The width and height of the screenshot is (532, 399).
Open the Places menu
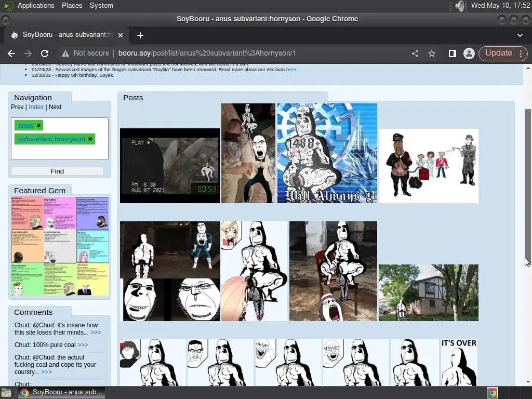pyautogui.click(x=72, y=5)
